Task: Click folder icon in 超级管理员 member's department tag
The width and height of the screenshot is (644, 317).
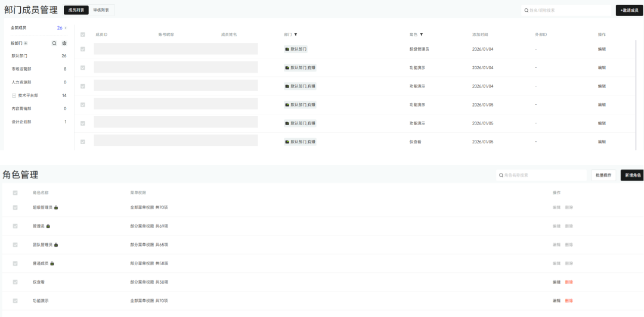Action: (287, 49)
